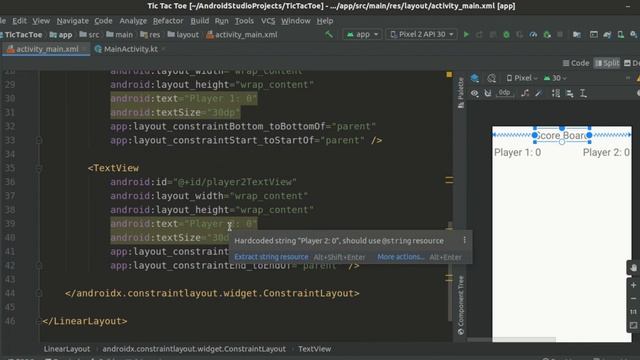
Task: Click the Extract string resource link
Action: [x=271, y=257]
